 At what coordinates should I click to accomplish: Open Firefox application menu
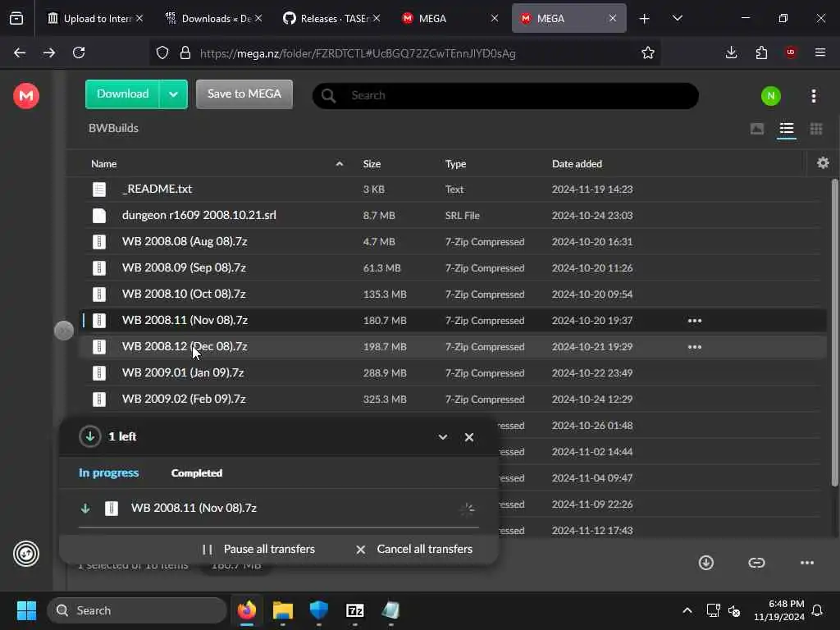coord(820,52)
